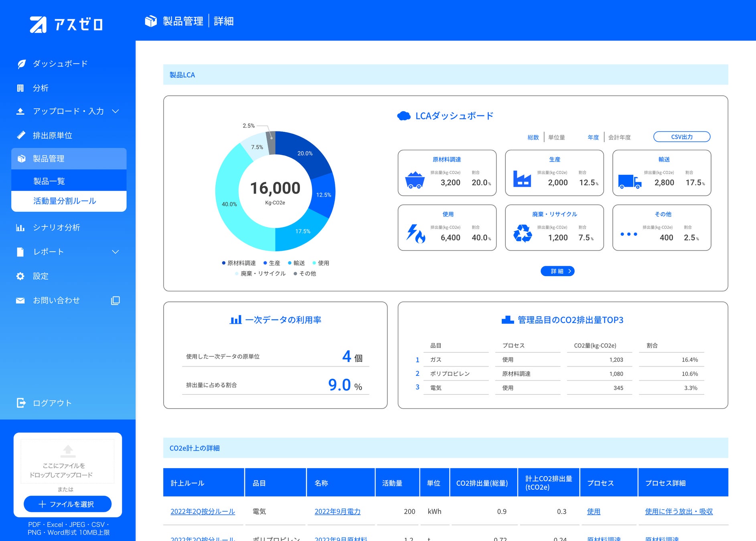
Task: Click the 詳細 button under LCA cards
Action: pos(557,271)
